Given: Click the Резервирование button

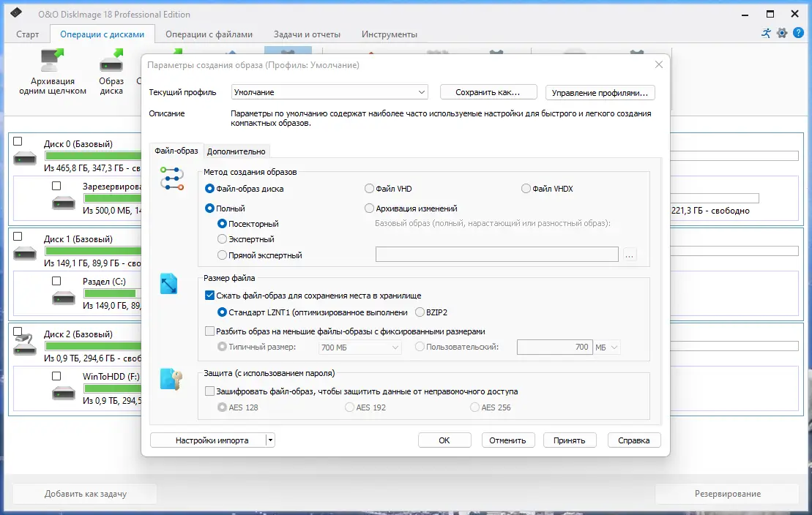Looking at the screenshot, I should [728, 494].
